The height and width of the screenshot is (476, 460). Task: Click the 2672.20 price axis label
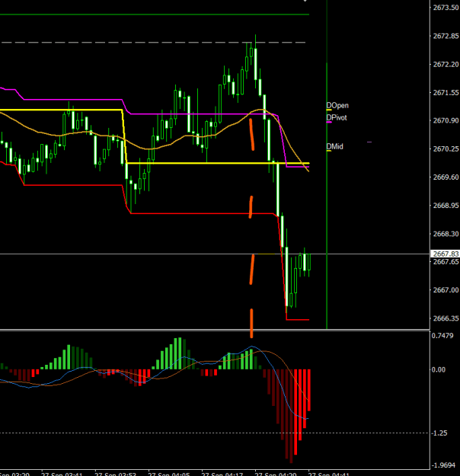pos(446,65)
